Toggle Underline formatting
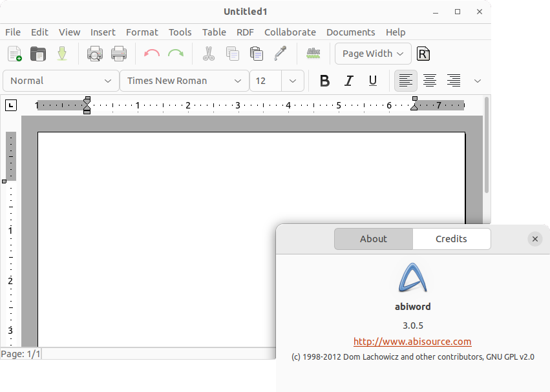This screenshot has width=550, height=392. pos(373,81)
